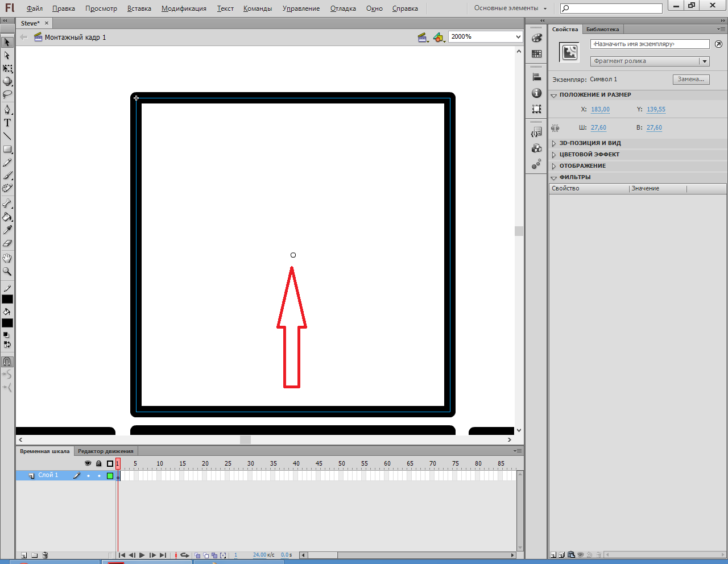Open the zoom 2000% dropdown
Viewport: 728px width, 564px height.
point(518,36)
